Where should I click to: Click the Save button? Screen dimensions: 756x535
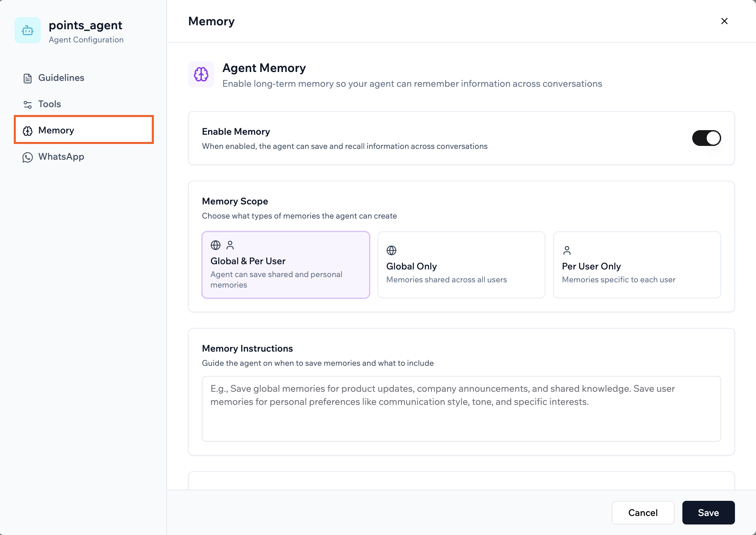click(708, 513)
